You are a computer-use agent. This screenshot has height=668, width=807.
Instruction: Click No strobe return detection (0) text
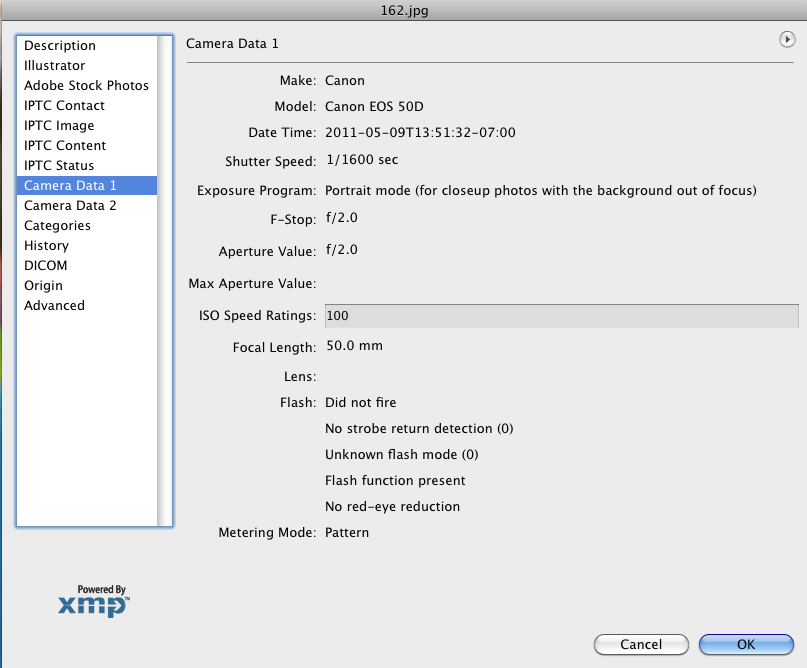(419, 429)
